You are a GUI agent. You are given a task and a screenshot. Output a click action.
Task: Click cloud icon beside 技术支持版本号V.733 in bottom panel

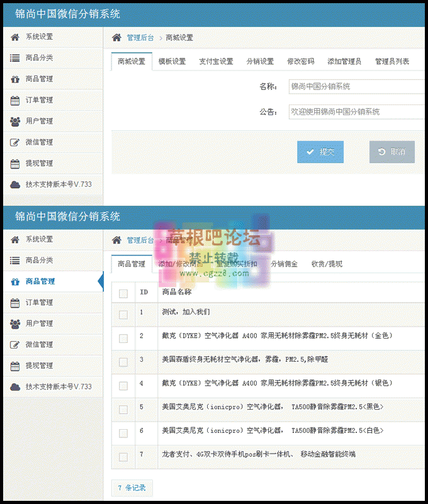click(15, 387)
